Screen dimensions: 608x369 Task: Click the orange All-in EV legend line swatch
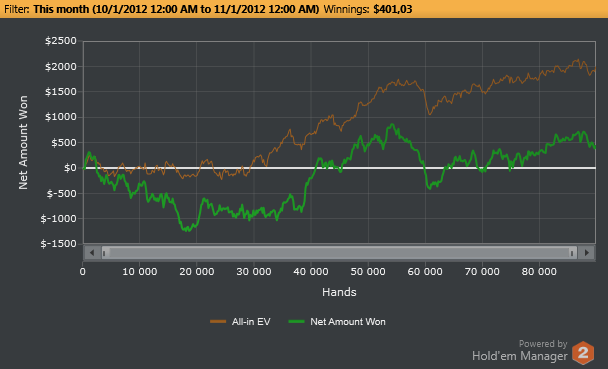(218, 321)
